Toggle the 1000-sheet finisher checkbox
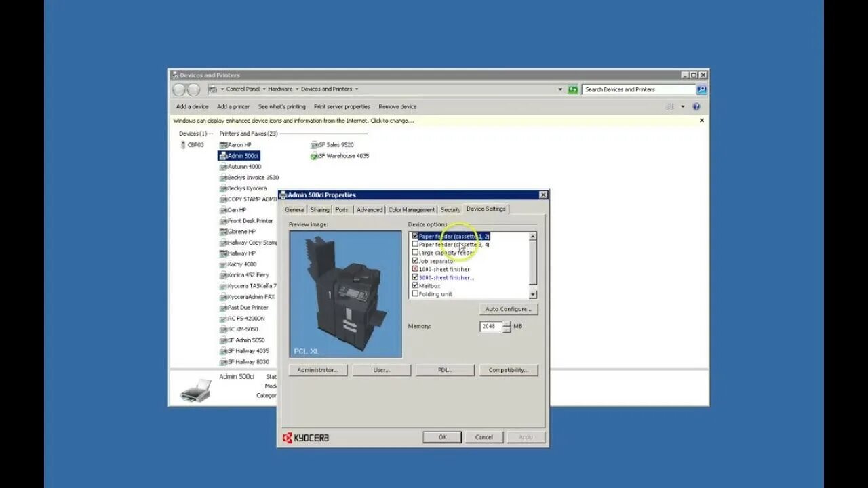Viewport: 868px width, 488px height. [415, 269]
